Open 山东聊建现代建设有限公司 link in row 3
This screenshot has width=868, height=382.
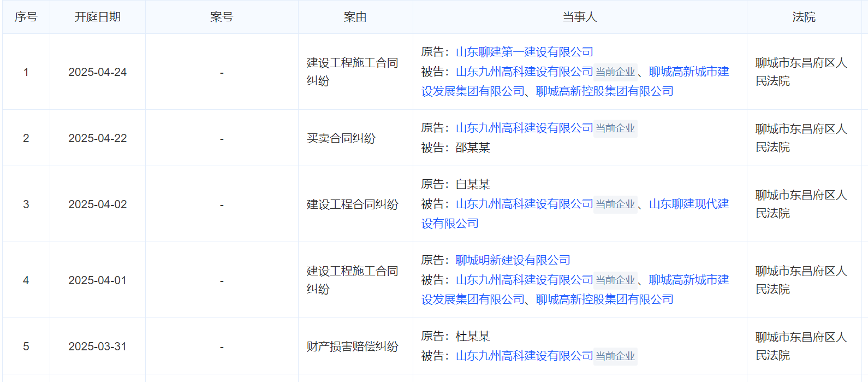[x=575, y=214]
